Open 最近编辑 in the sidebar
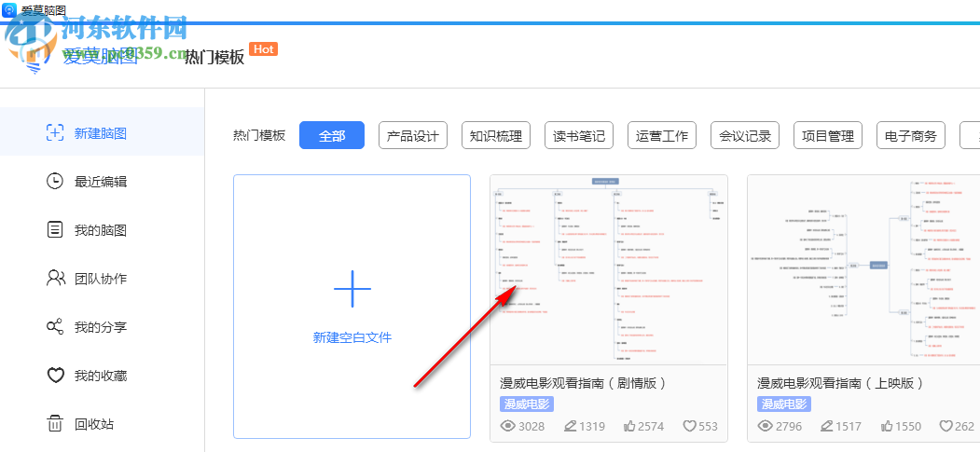 [102, 182]
